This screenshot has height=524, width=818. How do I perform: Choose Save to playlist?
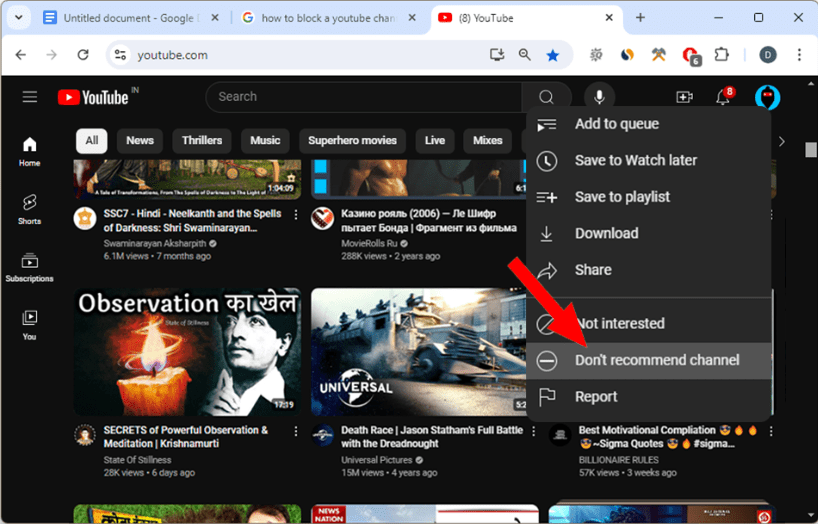pos(648,197)
